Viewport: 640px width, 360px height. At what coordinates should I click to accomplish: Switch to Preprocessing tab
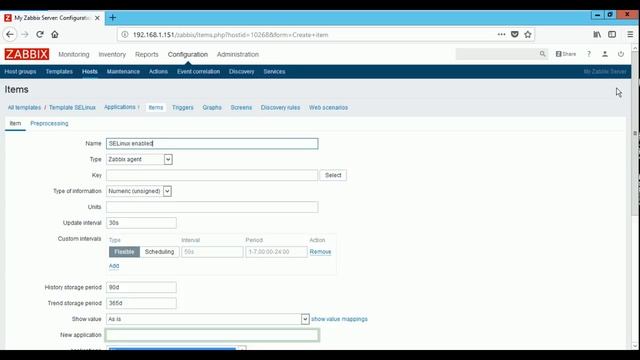click(49, 123)
